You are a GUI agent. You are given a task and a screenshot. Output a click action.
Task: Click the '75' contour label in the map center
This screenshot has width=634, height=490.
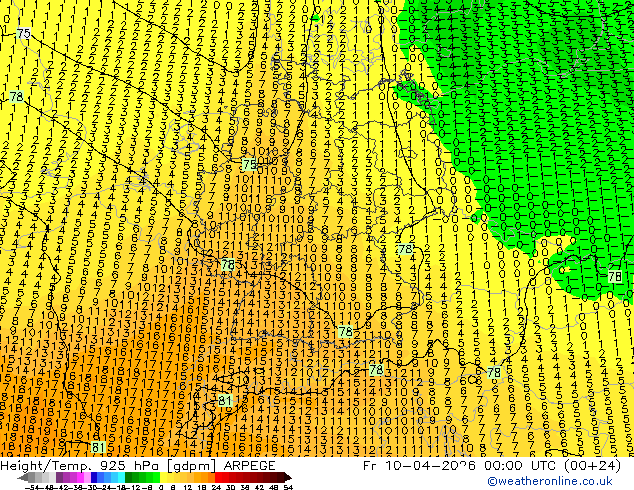(249, 165)
